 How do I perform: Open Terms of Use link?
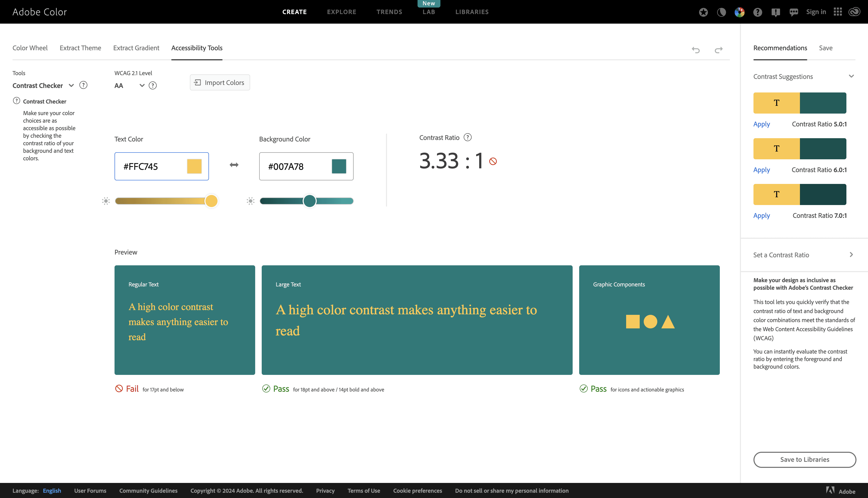point(364,490)
